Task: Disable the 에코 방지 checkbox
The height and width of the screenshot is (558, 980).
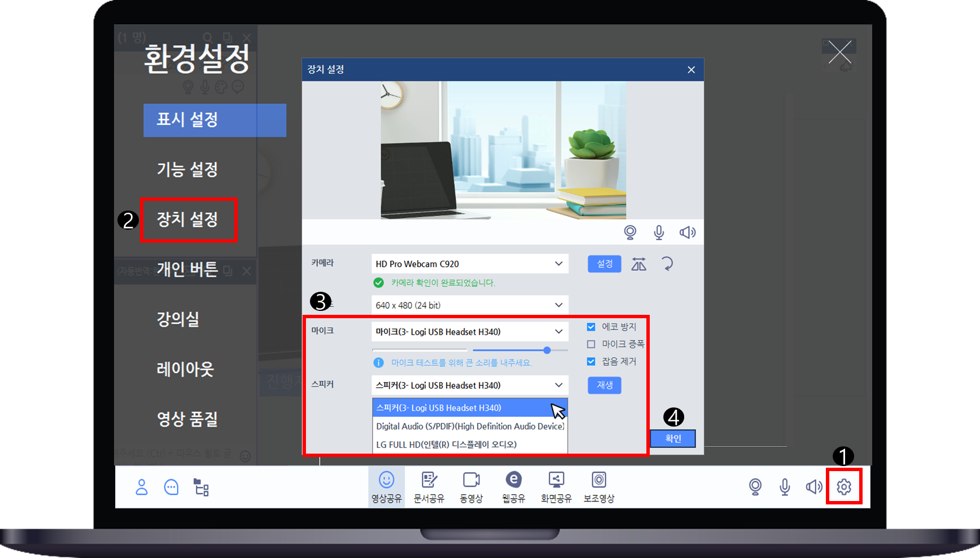Action: pyautogui.click(x=591, y=327)
